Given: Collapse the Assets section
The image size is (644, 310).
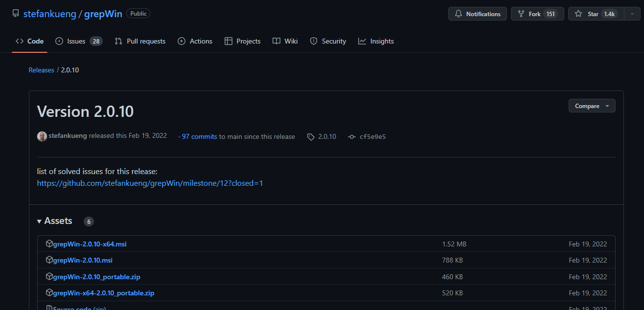Looking at the screenshot, I should pyautogui.click(x=55, y=221).
